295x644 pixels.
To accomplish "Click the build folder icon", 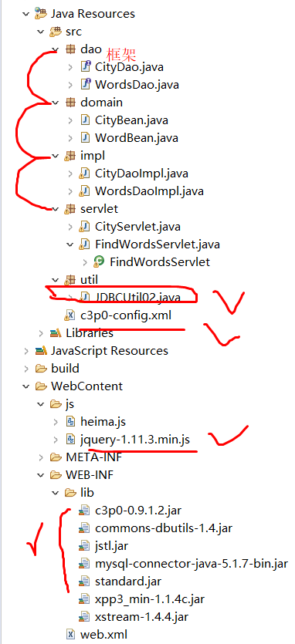I will [41, 369].
